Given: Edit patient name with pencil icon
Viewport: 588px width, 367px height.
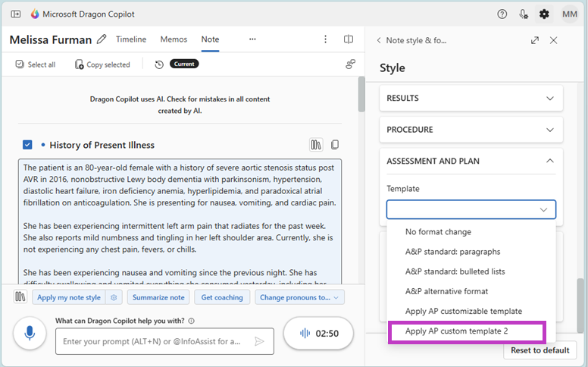Looking at the screenshot, I should (x=102, y=39).
